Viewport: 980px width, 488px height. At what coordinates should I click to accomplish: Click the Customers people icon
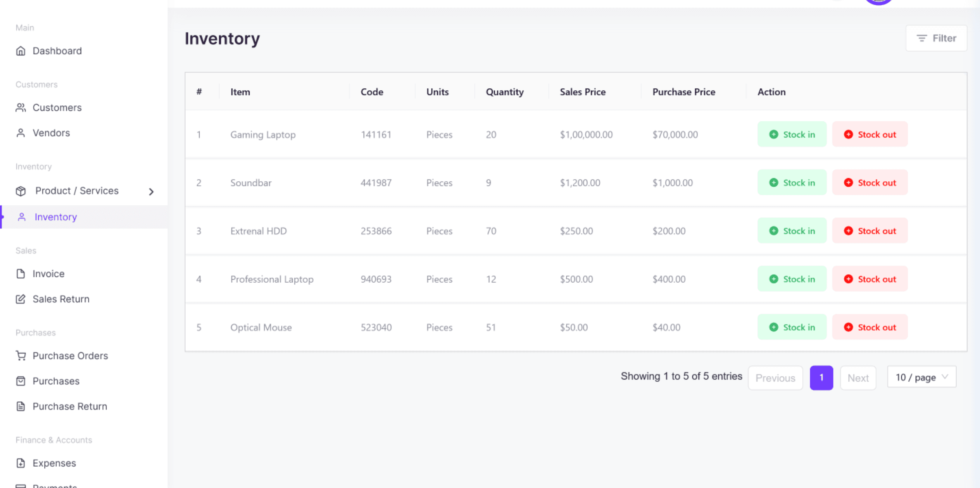tap(21, 108)
